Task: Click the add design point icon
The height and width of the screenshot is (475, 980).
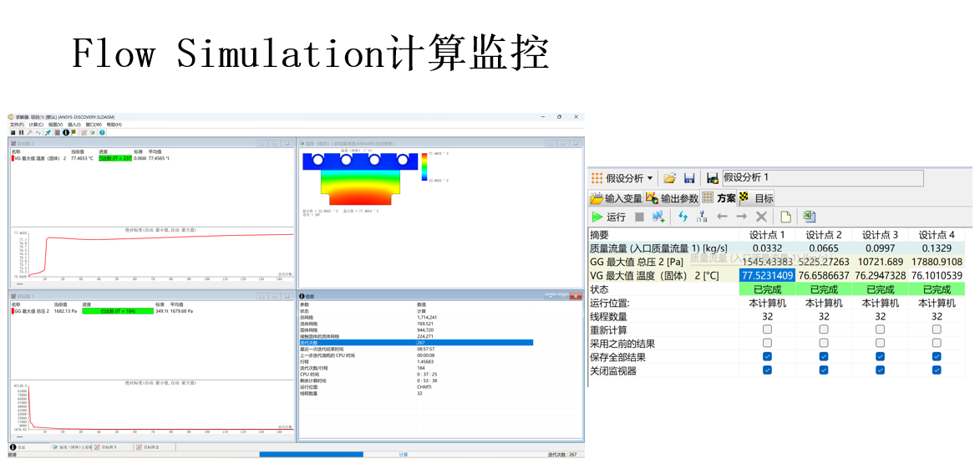Action: pos(658,217)
